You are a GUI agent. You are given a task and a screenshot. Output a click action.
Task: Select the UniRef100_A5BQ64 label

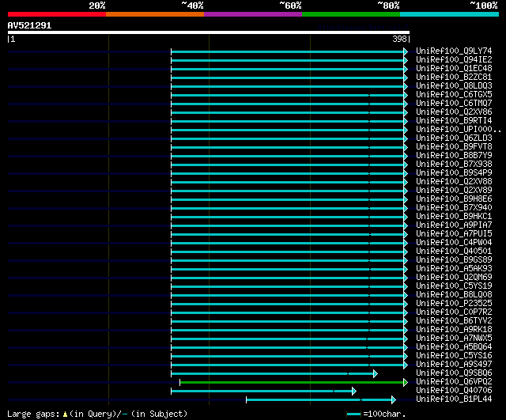454,347
